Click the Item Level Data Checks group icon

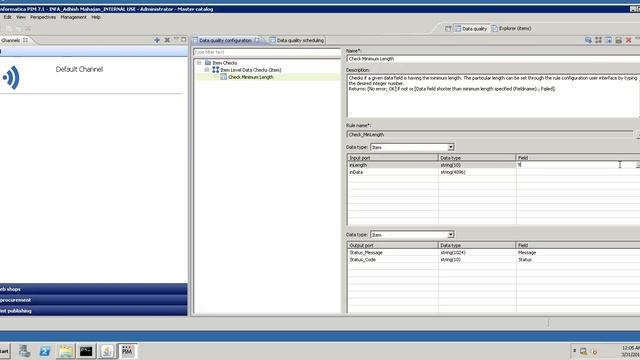(216, 70)
